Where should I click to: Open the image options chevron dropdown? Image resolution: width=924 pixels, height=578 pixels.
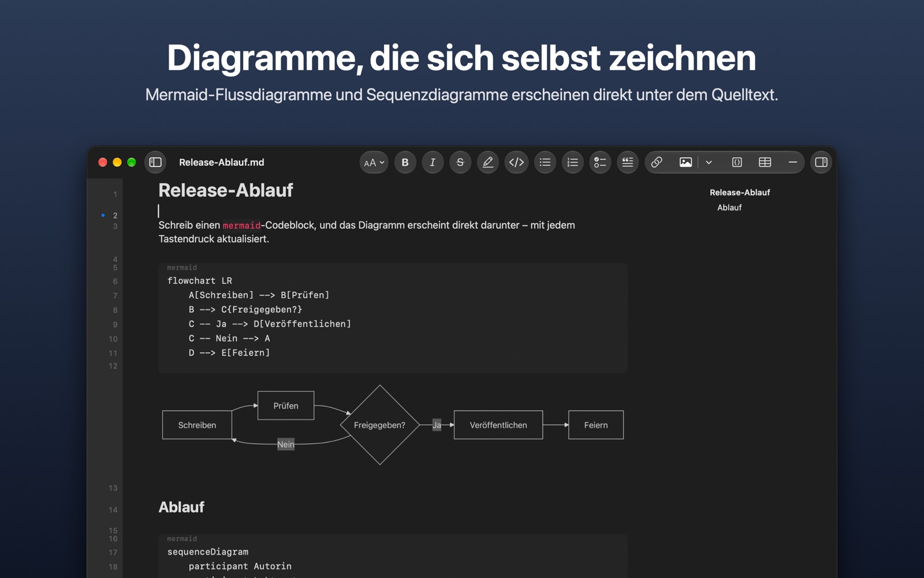(709, 162)
